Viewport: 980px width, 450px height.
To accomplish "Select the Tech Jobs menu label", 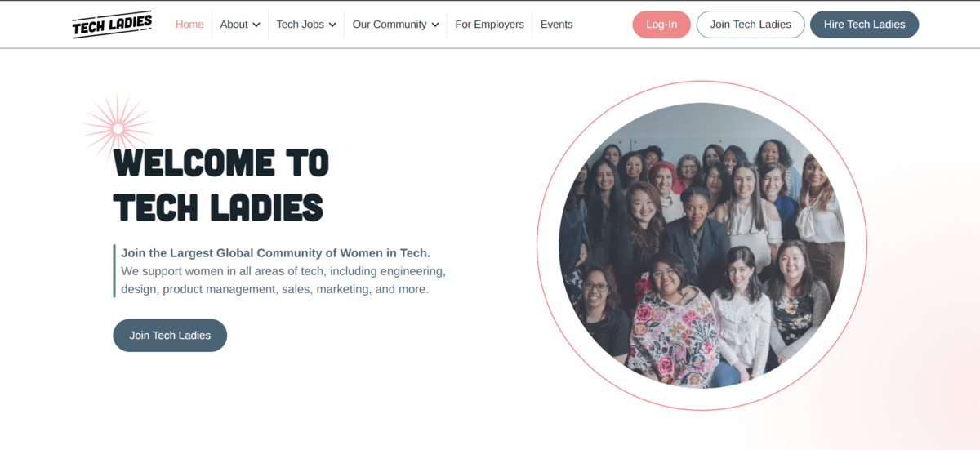I will click(x=300, y=25).
